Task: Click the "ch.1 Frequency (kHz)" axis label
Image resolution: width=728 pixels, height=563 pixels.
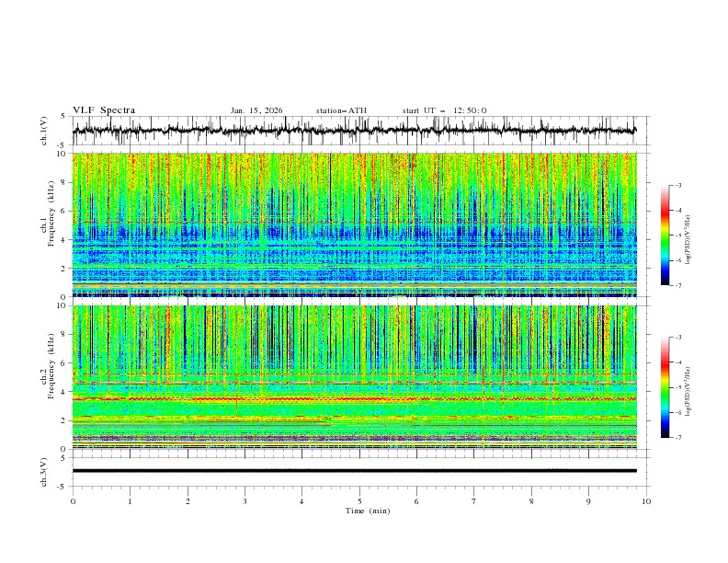Action: 48,214
